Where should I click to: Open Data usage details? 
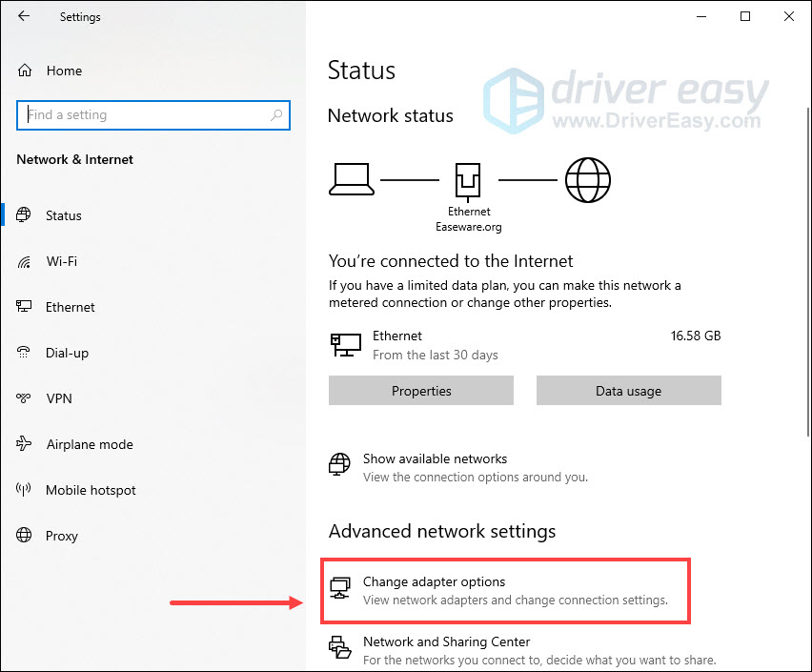[x=628, y=391]
